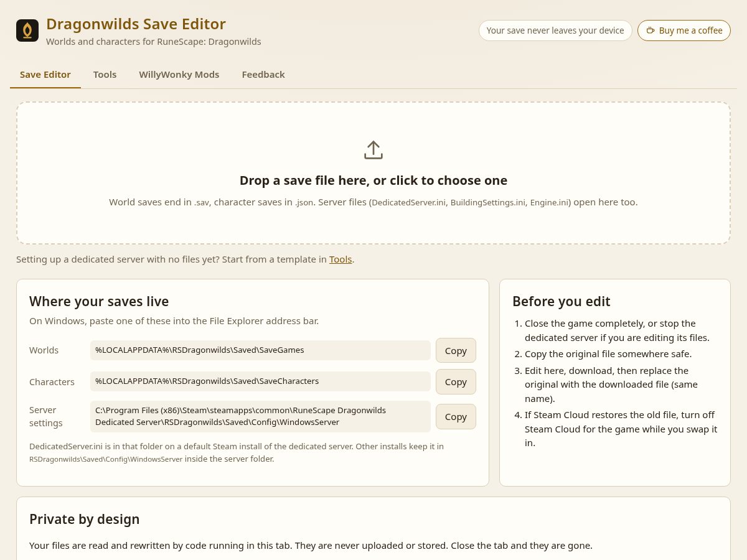Click the coffee cup icon
Screen dimensions: 747x560
[x=651, y=30]
